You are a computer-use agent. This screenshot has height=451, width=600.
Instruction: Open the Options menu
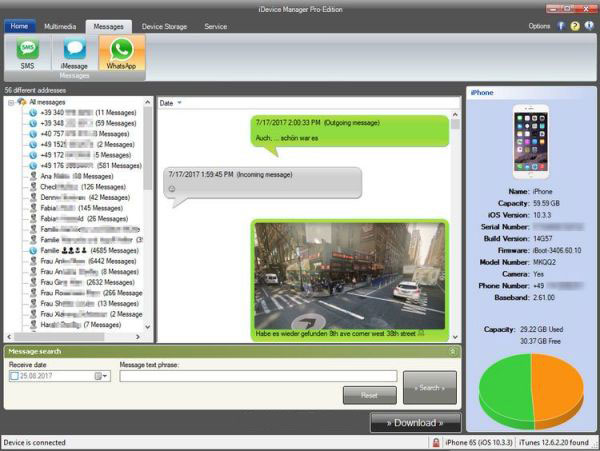539,26
